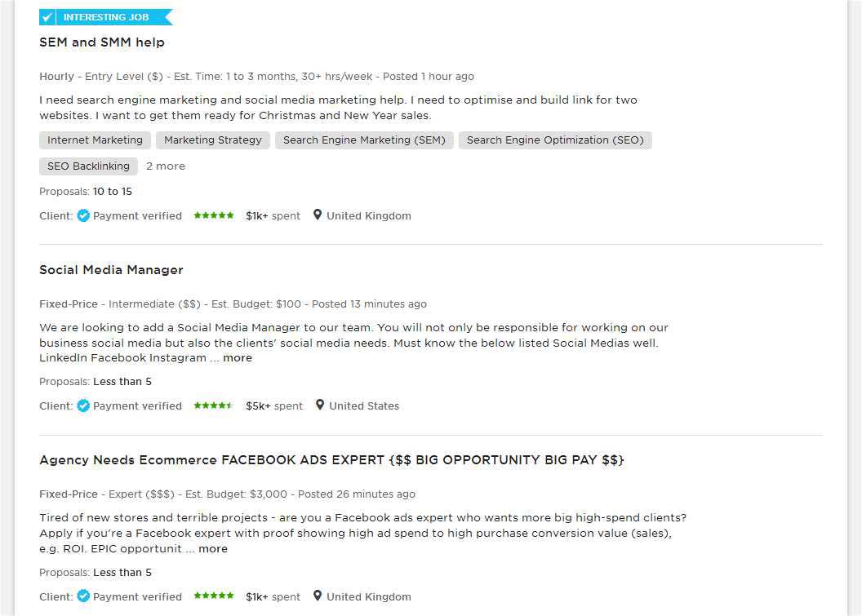Open the Agency Needs Ecommerce Facebook Ads job

[331, 460]
